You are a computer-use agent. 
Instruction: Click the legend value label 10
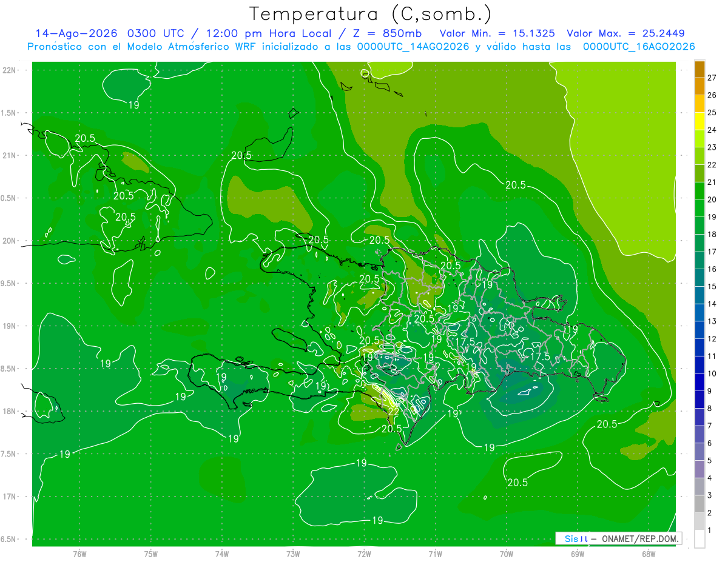click(x=712, y=373)
